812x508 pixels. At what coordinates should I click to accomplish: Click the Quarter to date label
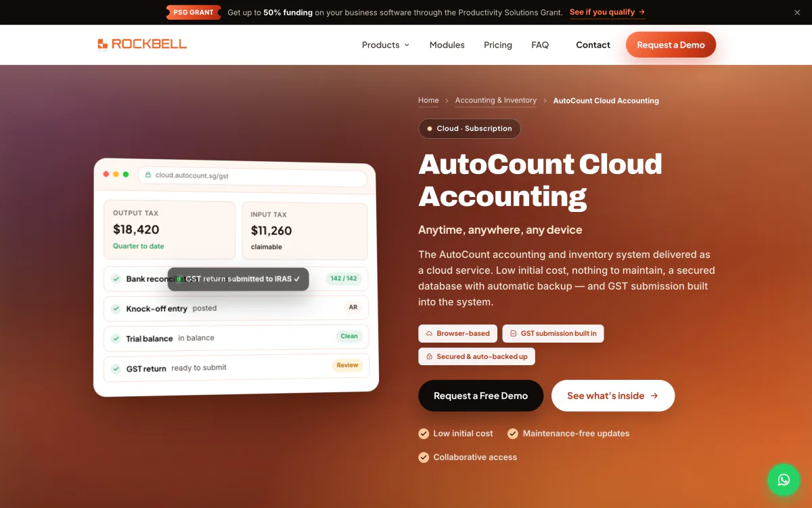point(138,246)
